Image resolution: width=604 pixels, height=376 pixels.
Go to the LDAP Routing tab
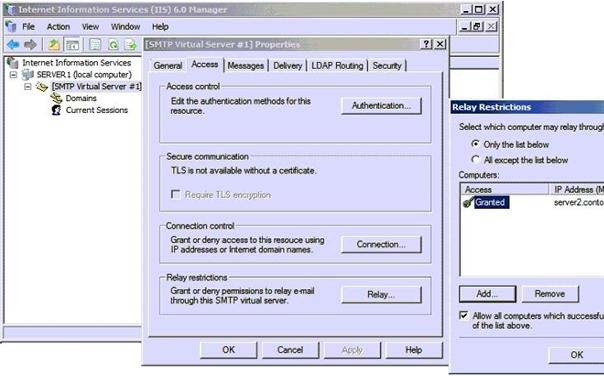[x=337, y=65]
